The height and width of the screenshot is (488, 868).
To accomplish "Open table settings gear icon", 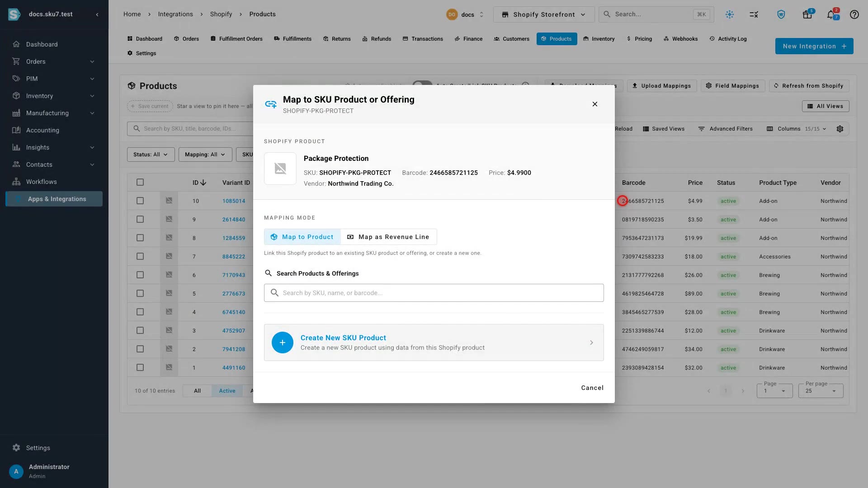I will [x=840, y=129].
